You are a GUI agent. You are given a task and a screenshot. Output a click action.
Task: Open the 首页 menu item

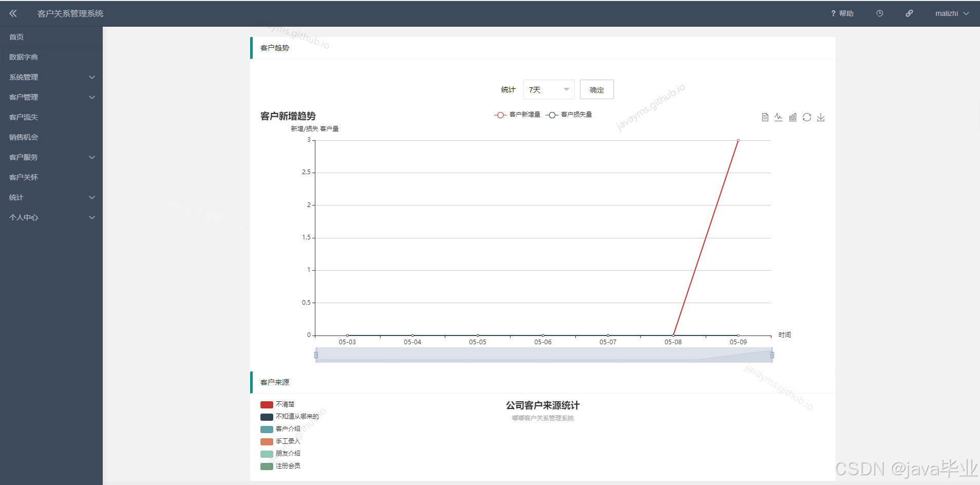point(15,36)
